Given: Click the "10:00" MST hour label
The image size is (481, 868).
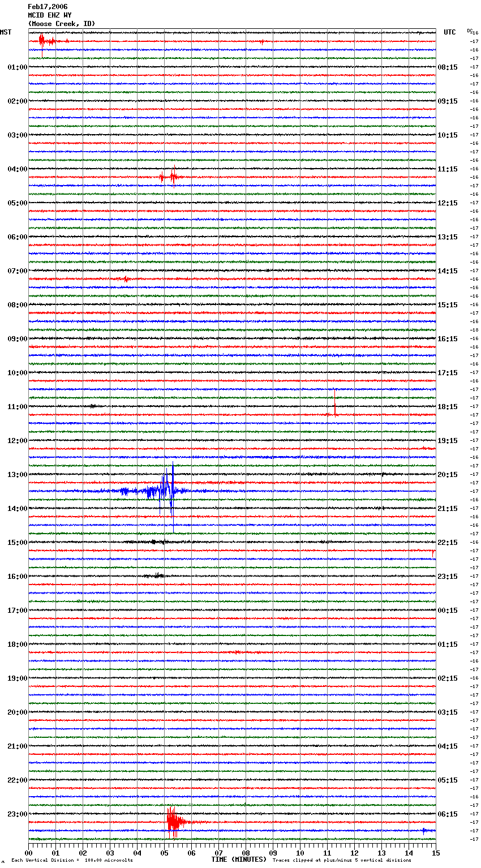Looking at the screenshot, I should pyautogui.click(x=18, y=373).
